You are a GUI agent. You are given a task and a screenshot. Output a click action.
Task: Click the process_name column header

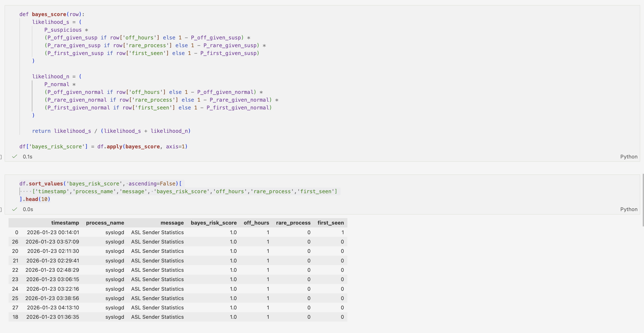(105, 223)
